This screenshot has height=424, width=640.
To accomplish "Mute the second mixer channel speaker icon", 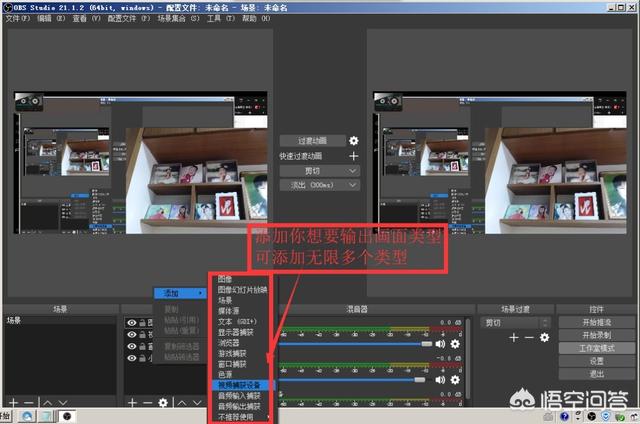I will [440, 380].
